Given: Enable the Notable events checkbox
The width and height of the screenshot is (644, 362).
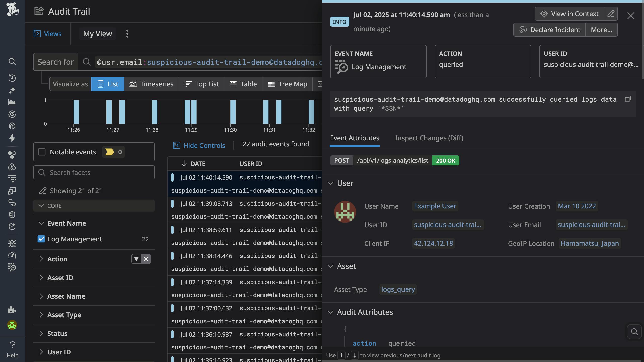Looking at the screenshot, I should (x=42, y=152).
